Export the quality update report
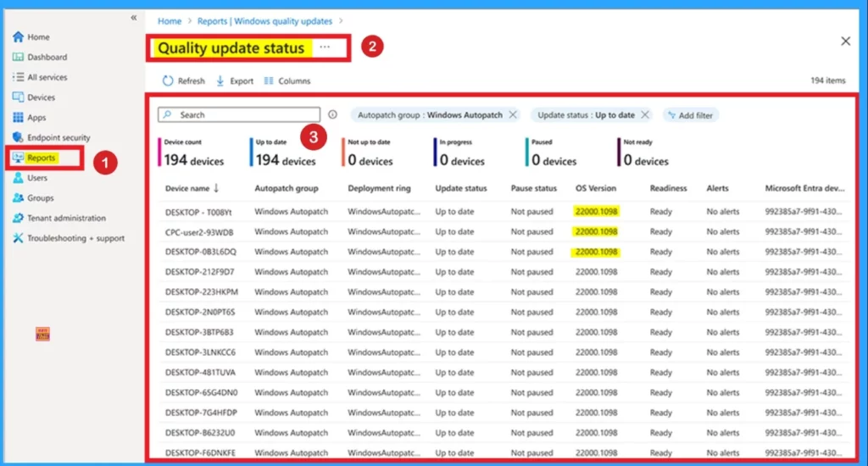The image size is (868, 466). point(234,80)
